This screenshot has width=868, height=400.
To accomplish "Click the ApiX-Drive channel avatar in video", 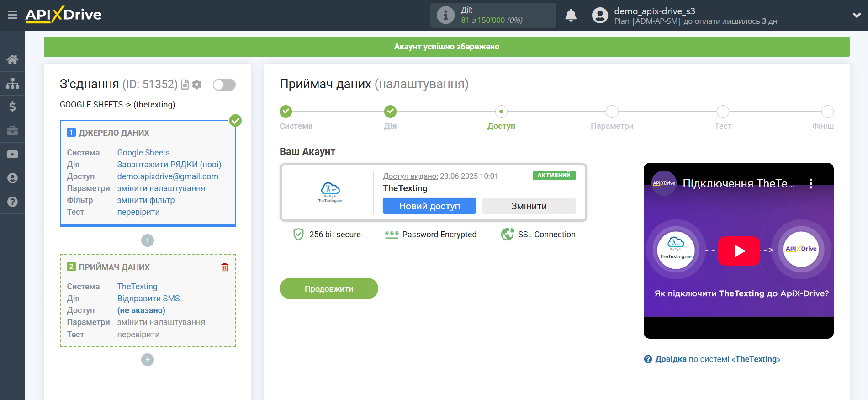I will coord(664,183).
